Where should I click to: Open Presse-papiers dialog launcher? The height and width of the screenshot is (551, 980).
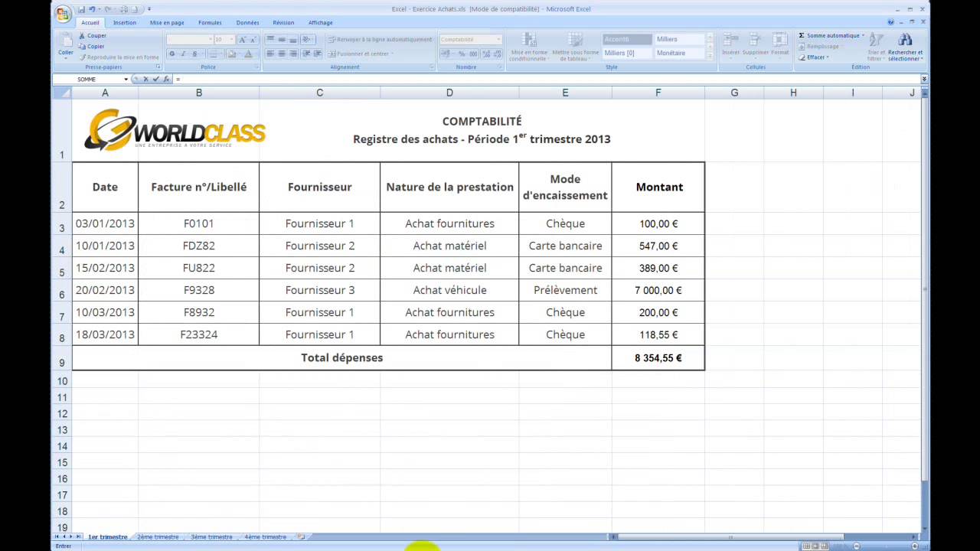(158, 67)
